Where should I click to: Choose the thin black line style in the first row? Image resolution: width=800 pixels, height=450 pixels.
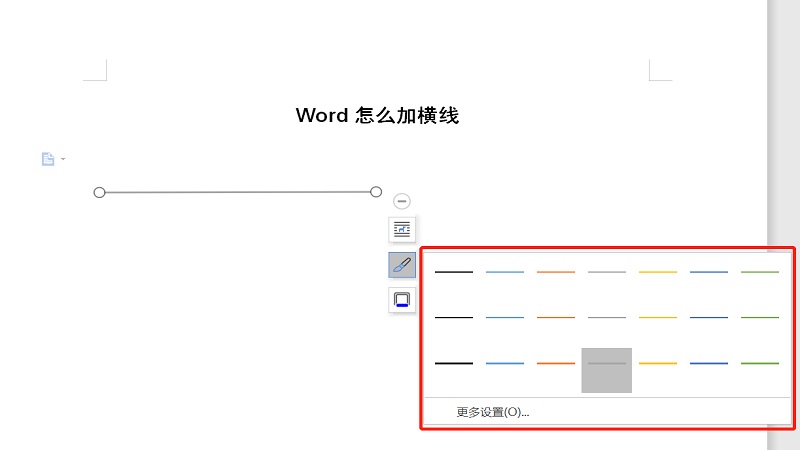(x=454, y=272)
